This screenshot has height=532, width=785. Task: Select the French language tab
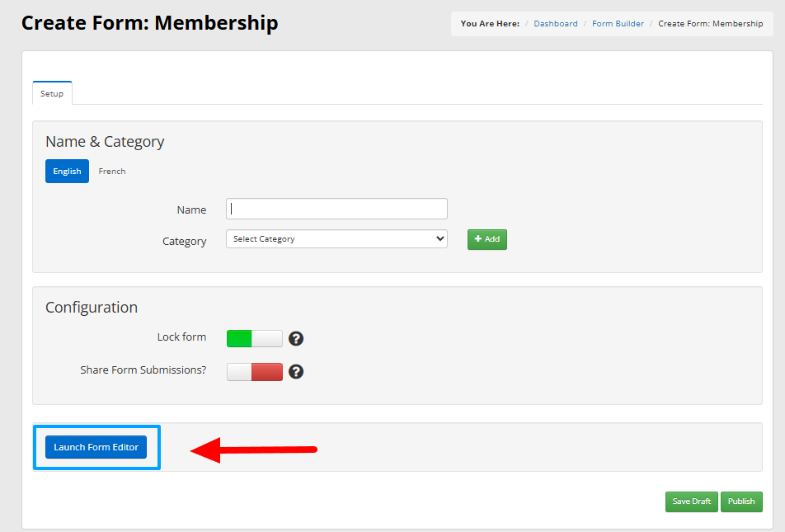click(112, 172)
